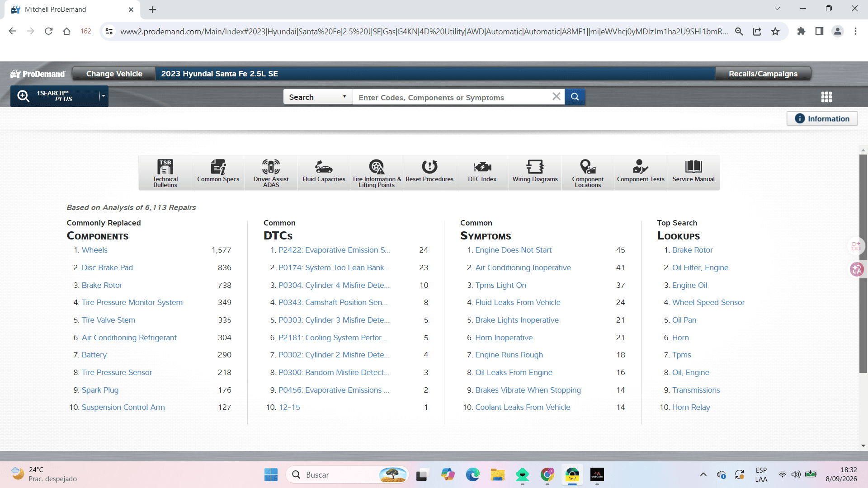Click the 1Search Plus button
The height and width of the screenshot is (488, 868).
click(x=53, y=96)
